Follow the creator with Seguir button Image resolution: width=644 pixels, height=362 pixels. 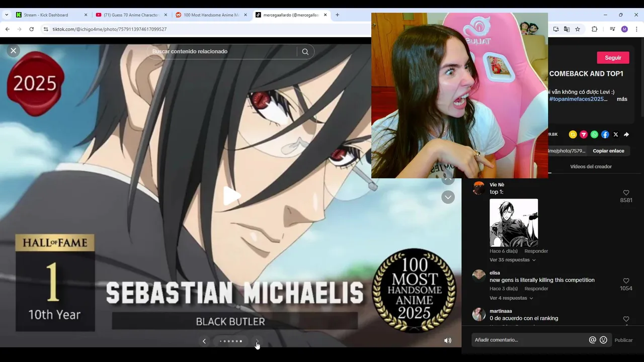pos(613,58)
